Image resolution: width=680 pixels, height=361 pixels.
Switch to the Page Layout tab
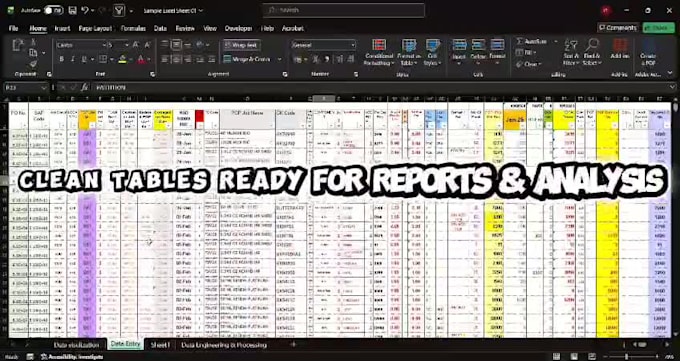[x=95, y=28]
